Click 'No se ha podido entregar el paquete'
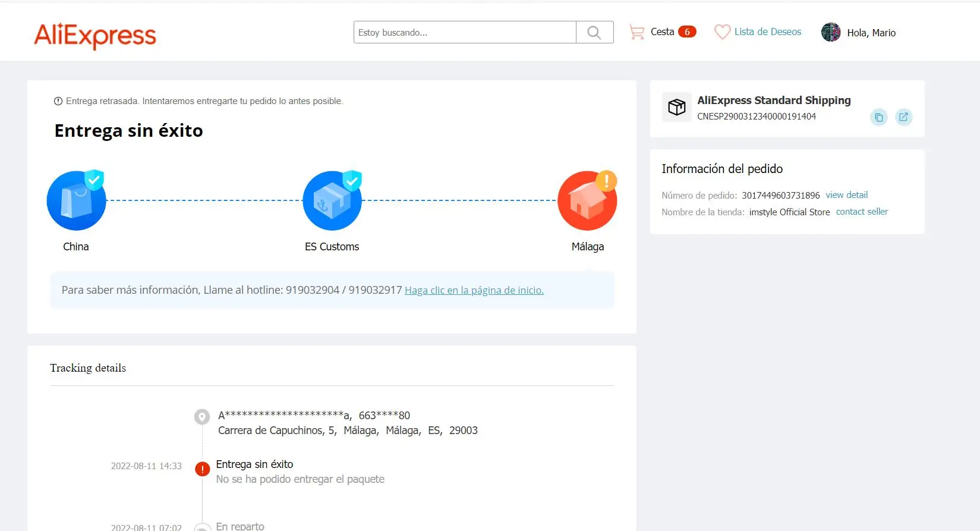 (x=300, y=479)
